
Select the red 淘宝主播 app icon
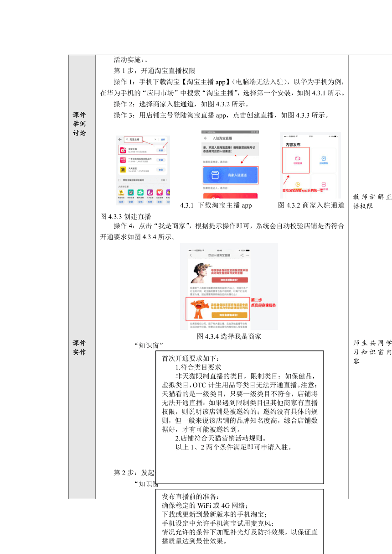(123, 150)
